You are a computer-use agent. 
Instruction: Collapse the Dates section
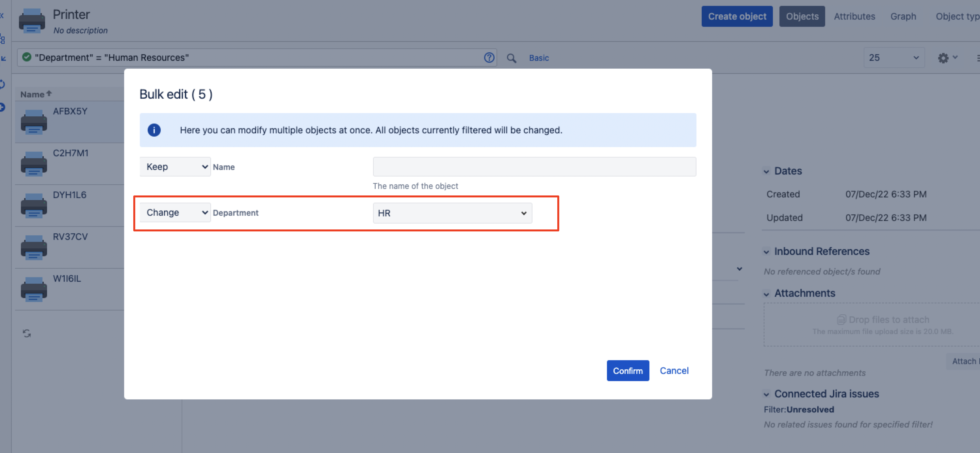766,171
